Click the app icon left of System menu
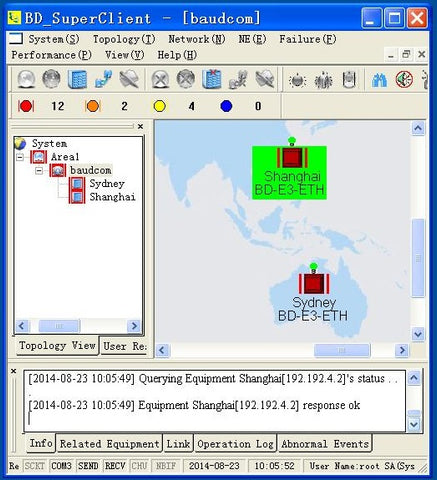This screenshot has height=480, width=437. [16, 39]
